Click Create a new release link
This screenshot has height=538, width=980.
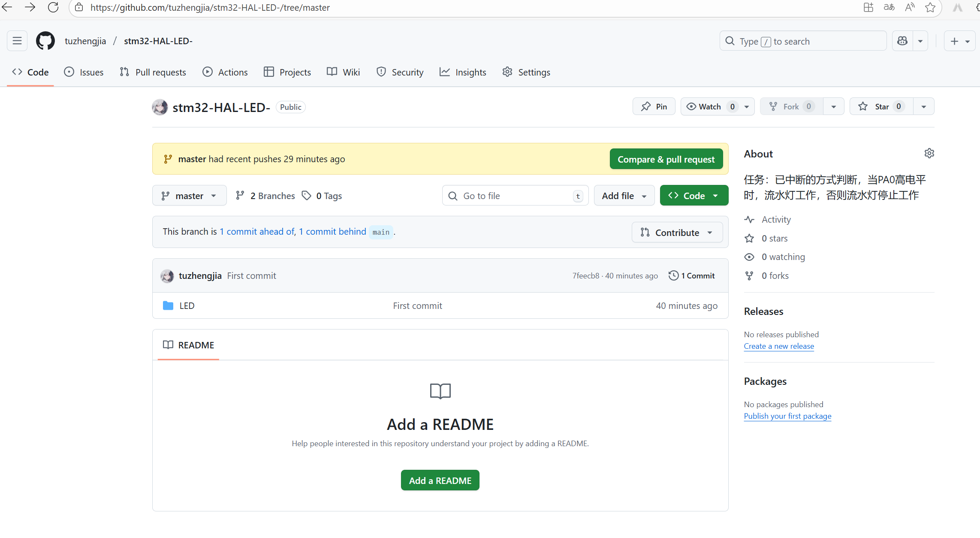[x=779, y=346]
